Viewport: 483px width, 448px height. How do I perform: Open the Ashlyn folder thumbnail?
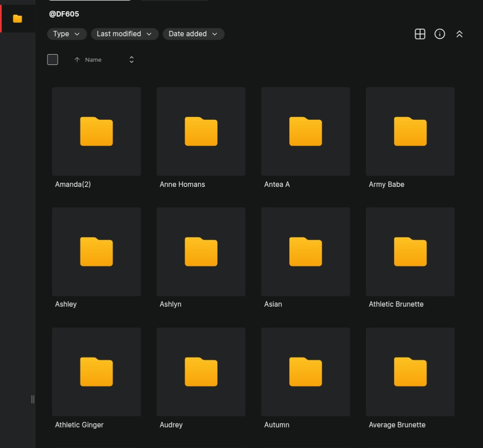tap(201, 252)
